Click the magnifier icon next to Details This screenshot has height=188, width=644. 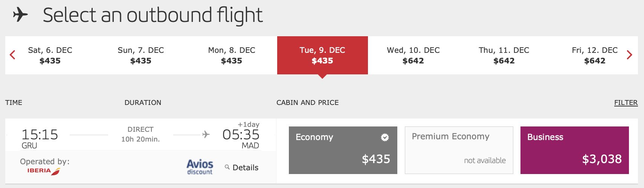tap(227, 167)
